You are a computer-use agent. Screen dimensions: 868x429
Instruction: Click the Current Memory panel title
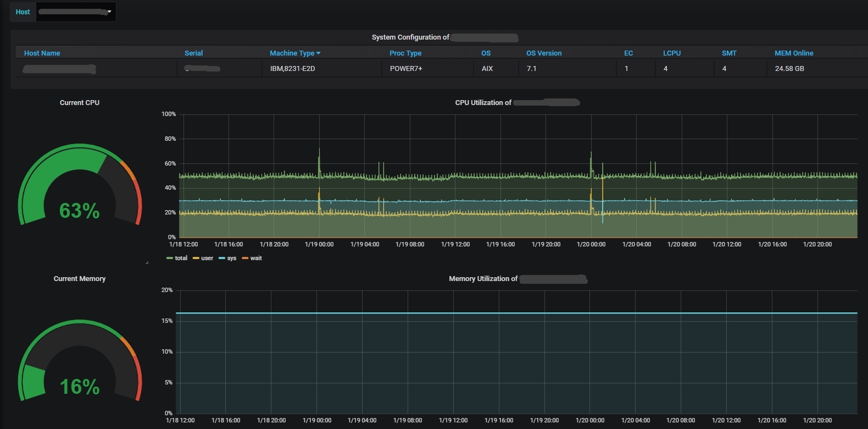coord(80,279)
